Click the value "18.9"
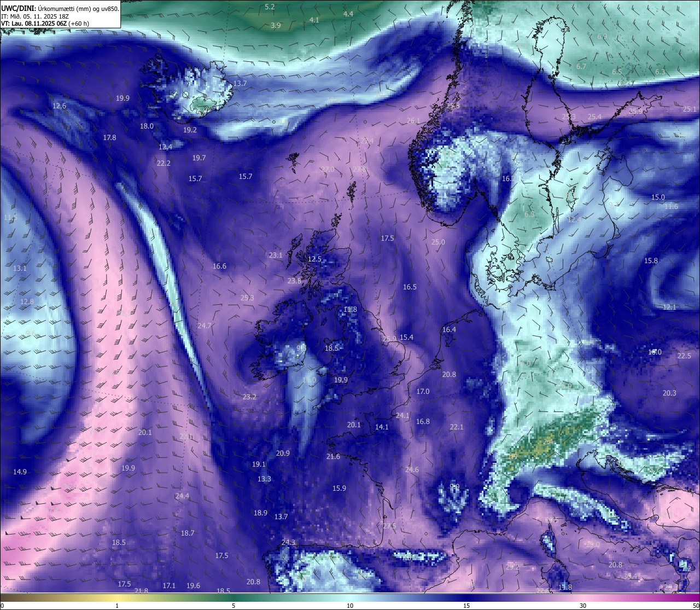 coord(260,513)
